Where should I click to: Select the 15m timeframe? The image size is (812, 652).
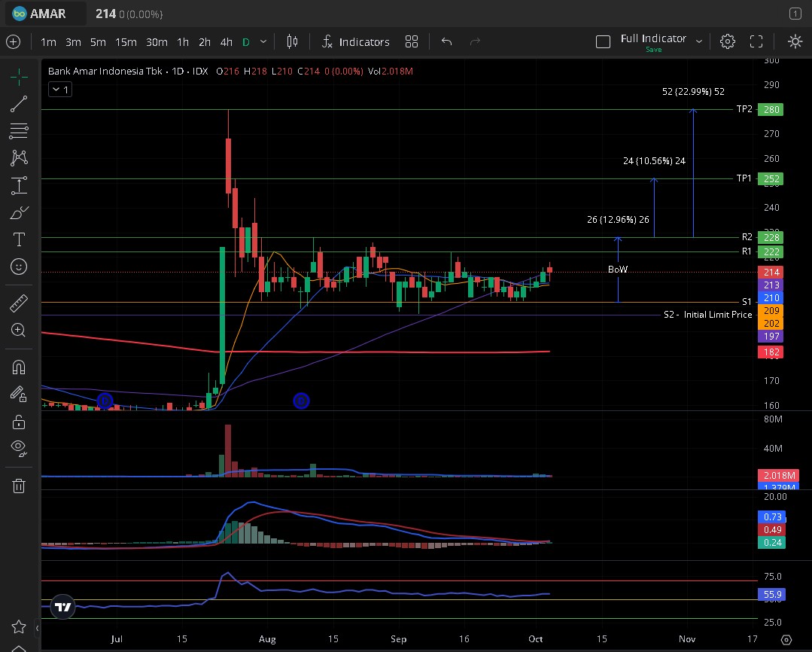pyautogui.click(x=126, y=42)
